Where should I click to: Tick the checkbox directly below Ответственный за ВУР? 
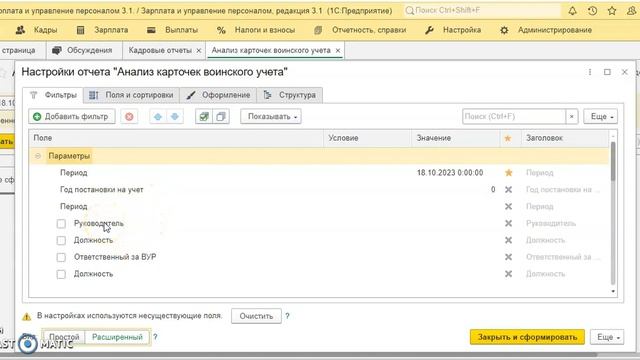[x=61, y=274]
